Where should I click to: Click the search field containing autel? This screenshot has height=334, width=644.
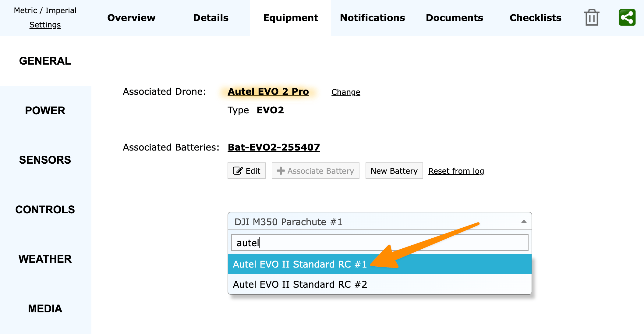[380, 243]
